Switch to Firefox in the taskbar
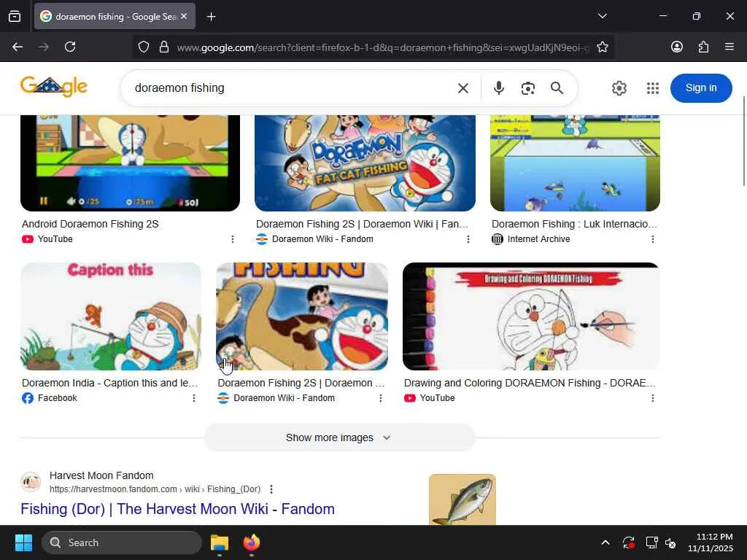The height and width of the screenshot is (560, 747). pyautogui.click(x=252, y=542)
